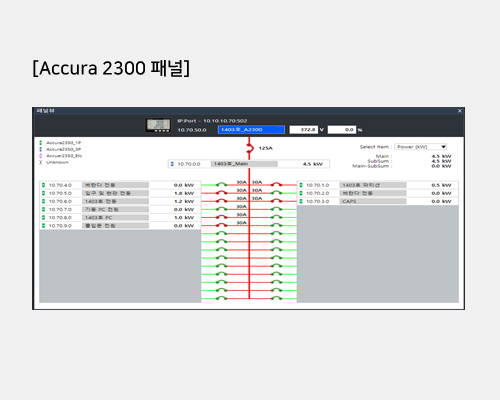Screen dimensions: 500x400
Task: Click the 1.8 kW value of row 10.70.5.0
Action: (184, 193)
